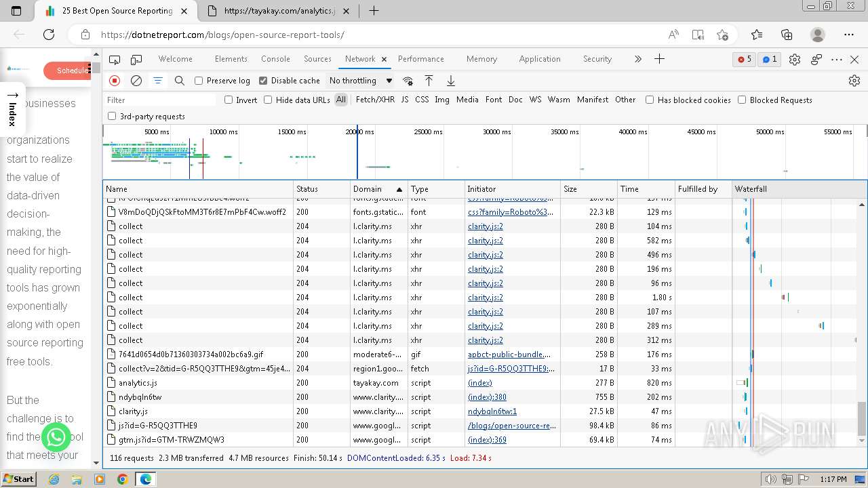The width and height of the screenshot is (868, 488).
Task: Uncheck Disable cache checkbox
Action: pyautogui.click(x=263, y=81)
